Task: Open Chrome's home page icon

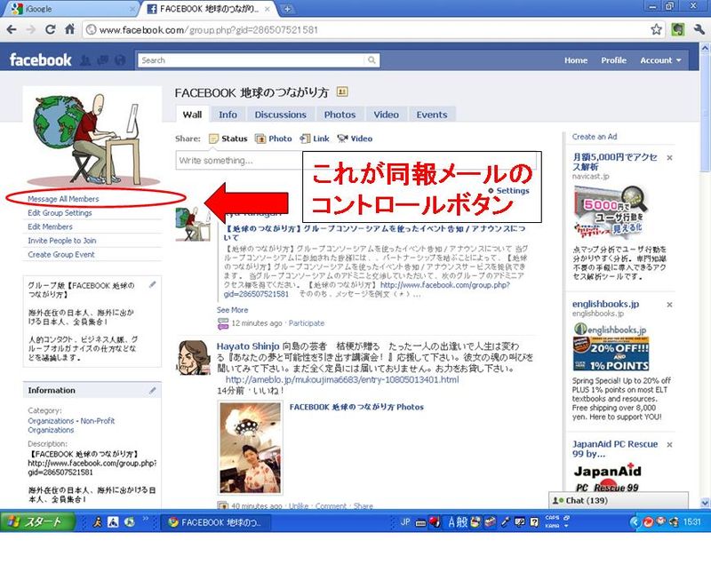Action: click(69, 29)
